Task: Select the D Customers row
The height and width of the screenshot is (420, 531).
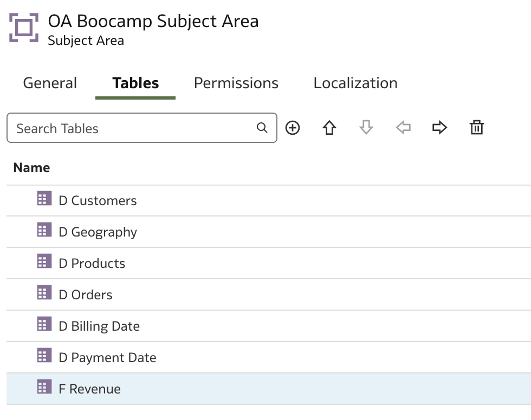Action: [269, 201]
